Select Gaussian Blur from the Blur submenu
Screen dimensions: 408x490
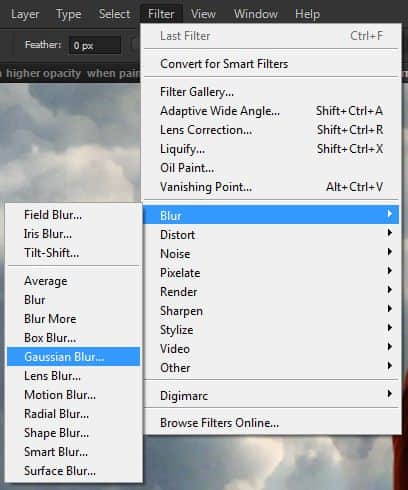tap(73, 357)
